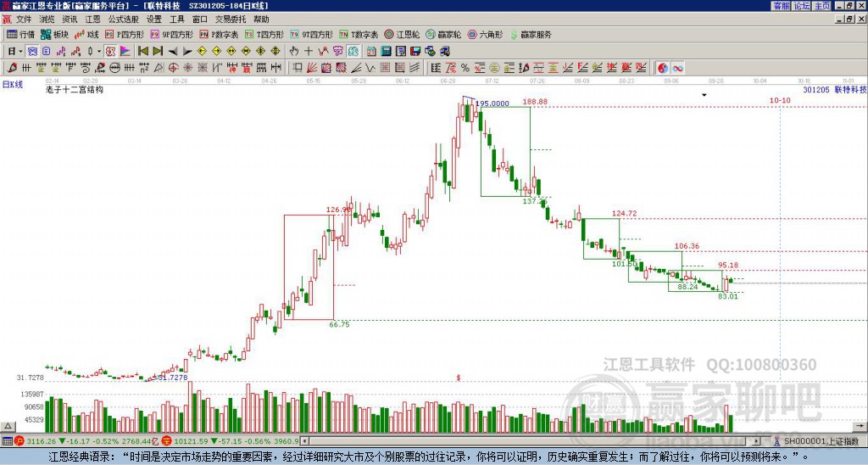Open the P四方形 tool
Viewport: 868px width, 465px height.
point(125,34)
